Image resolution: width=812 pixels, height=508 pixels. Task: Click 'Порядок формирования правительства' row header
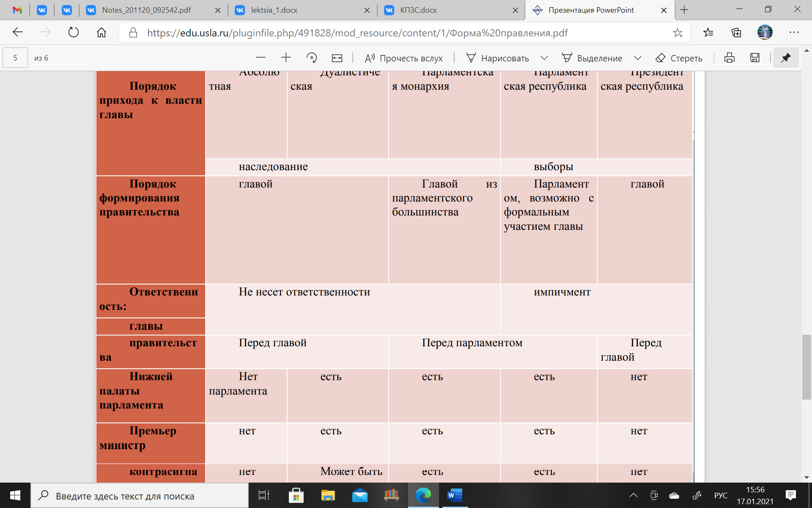151,229
